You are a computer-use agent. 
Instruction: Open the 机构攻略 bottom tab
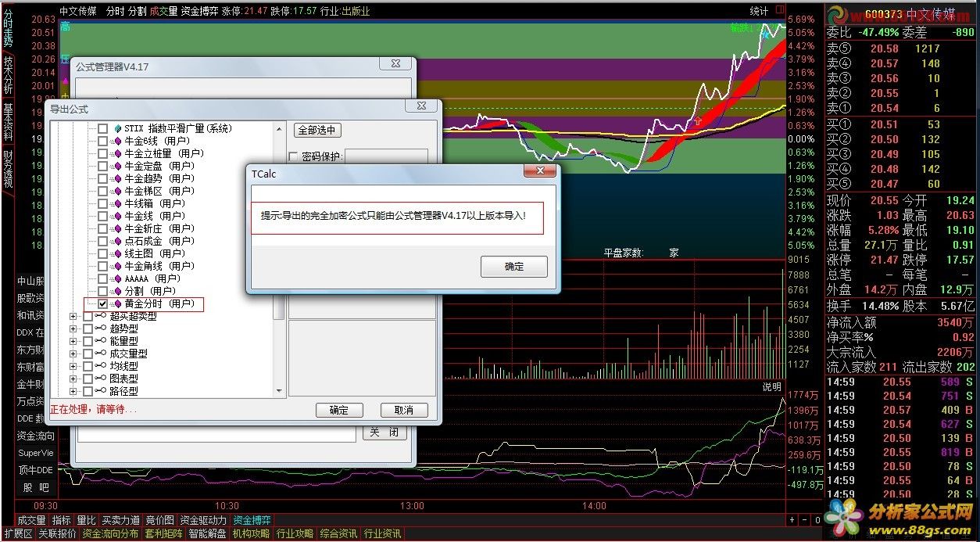(x=251, y=533)
